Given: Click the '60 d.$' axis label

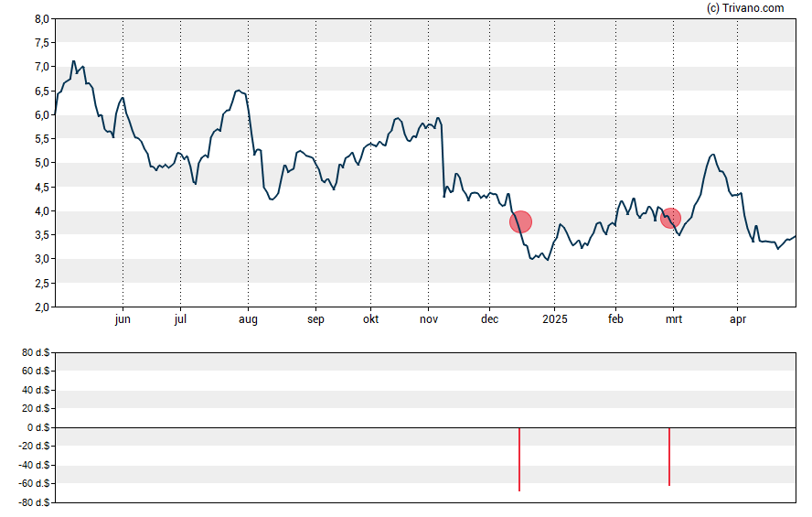Looking at the screenshot, I should pos(36,371).
